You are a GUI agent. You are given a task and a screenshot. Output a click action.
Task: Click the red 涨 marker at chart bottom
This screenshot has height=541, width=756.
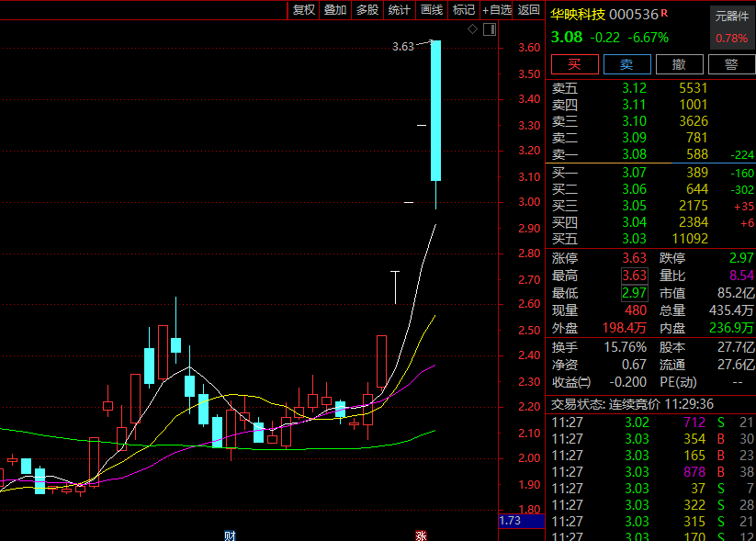tap(421, 535)
